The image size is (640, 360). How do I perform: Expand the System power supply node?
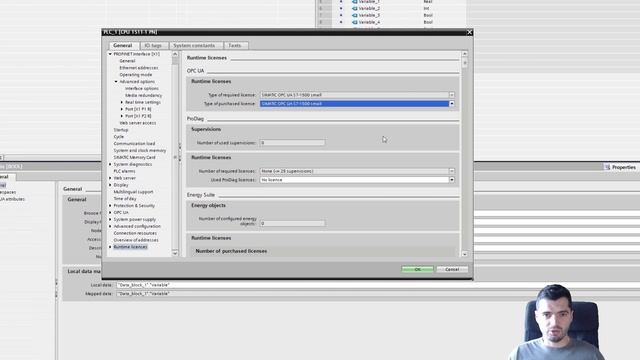[x=110, y=220]
